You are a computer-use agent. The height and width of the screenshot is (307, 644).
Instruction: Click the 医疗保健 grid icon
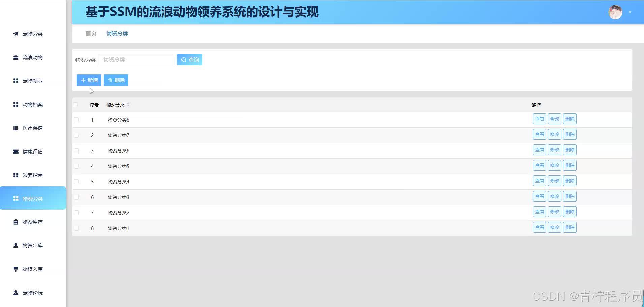pos(16,128)
